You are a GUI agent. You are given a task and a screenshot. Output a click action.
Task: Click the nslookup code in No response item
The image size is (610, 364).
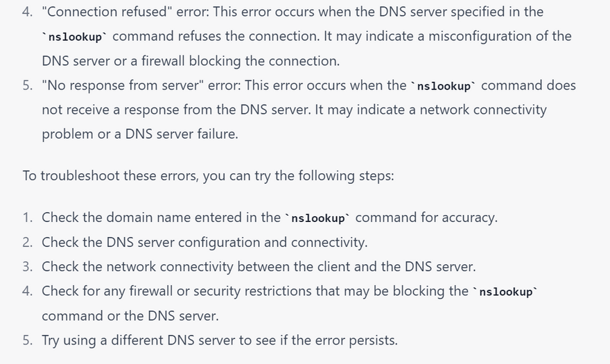444,86
